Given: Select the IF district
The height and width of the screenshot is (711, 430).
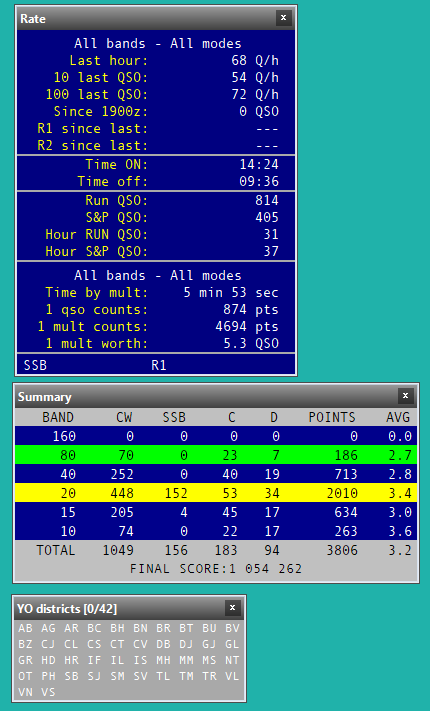Looking at the screenshot, I should point(94,660).
